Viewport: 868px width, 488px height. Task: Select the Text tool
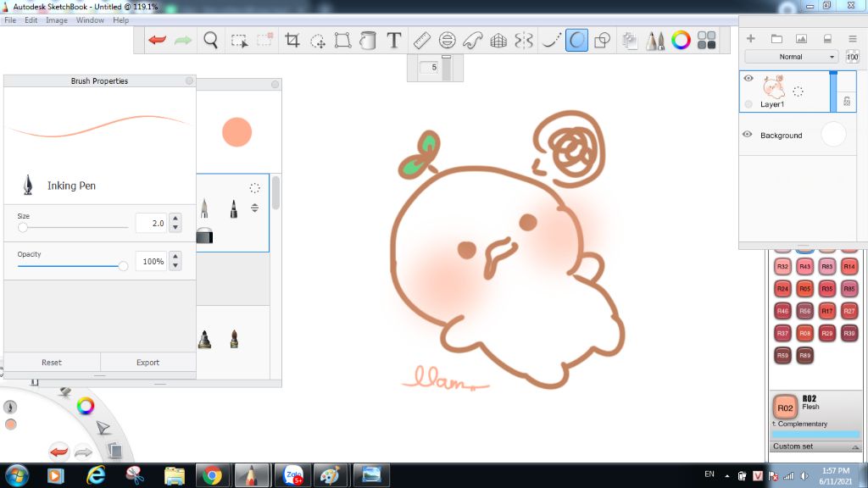[393, 40]
